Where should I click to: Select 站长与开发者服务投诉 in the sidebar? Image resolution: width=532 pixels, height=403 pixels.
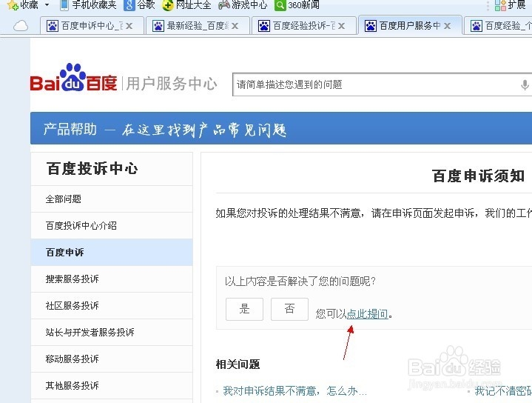(112, 332)
